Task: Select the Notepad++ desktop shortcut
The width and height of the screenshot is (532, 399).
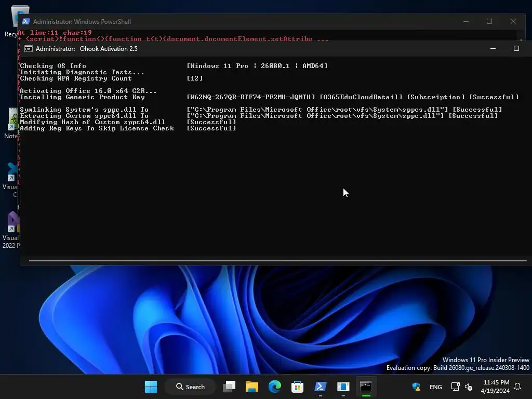Action: click(x=11, y=123)
